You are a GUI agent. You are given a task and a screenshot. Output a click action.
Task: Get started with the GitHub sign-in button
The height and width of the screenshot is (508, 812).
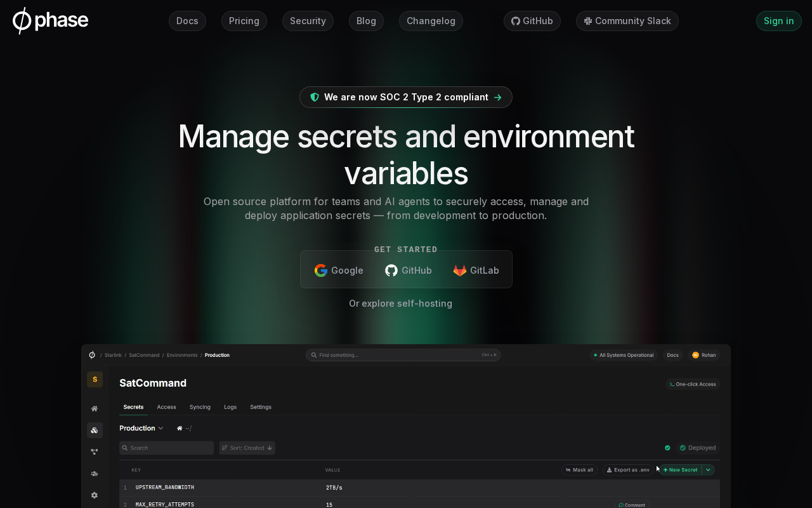tap(409, 271)
